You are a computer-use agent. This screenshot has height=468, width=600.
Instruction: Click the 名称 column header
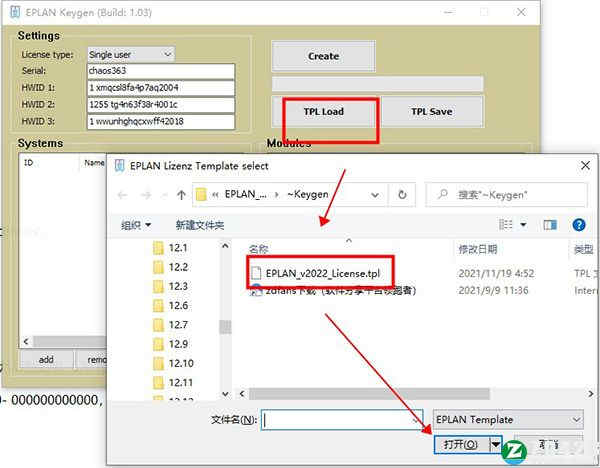click(x=259, y=249)
